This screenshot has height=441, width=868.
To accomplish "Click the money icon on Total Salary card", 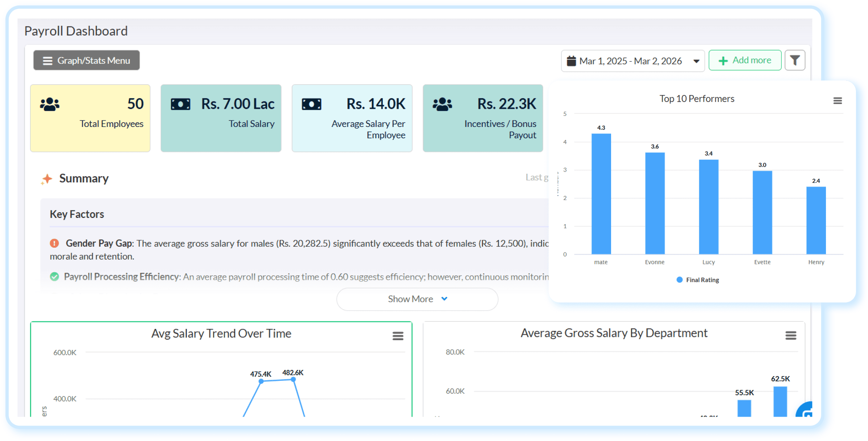I will (180, 104).
